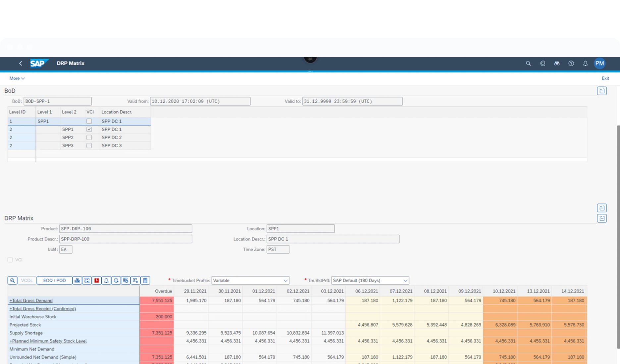Open the zoom/magnifier tool in the DRP Matrix toolbar
The width and height of the screenshot is (620, 364).
[12, 280]
